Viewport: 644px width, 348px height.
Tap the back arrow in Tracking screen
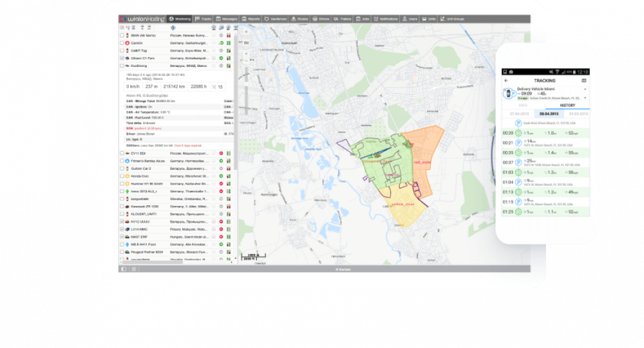coord(506,81)
